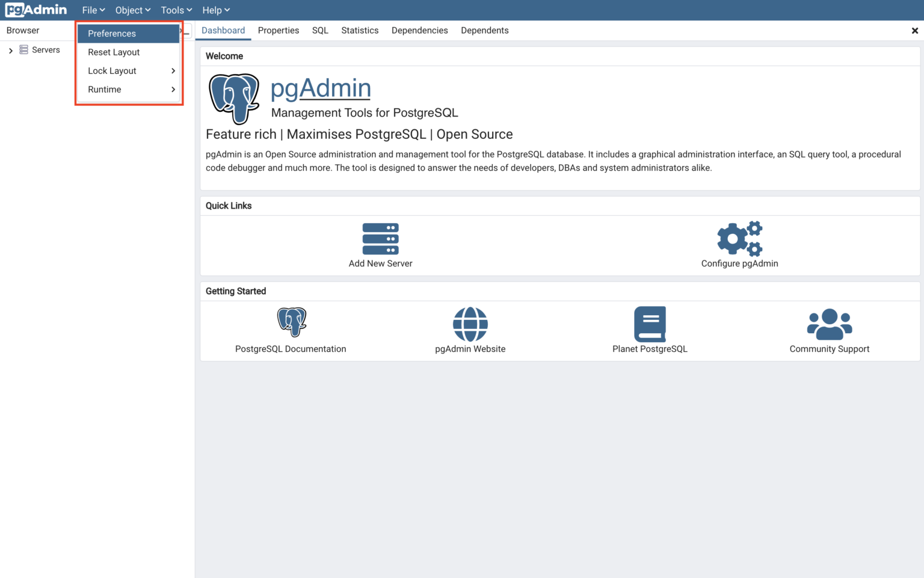This screenshot has height=578, width=924.
Task: Open the Planet PostgreSQL link text
Action: click(x=650, y=349)
